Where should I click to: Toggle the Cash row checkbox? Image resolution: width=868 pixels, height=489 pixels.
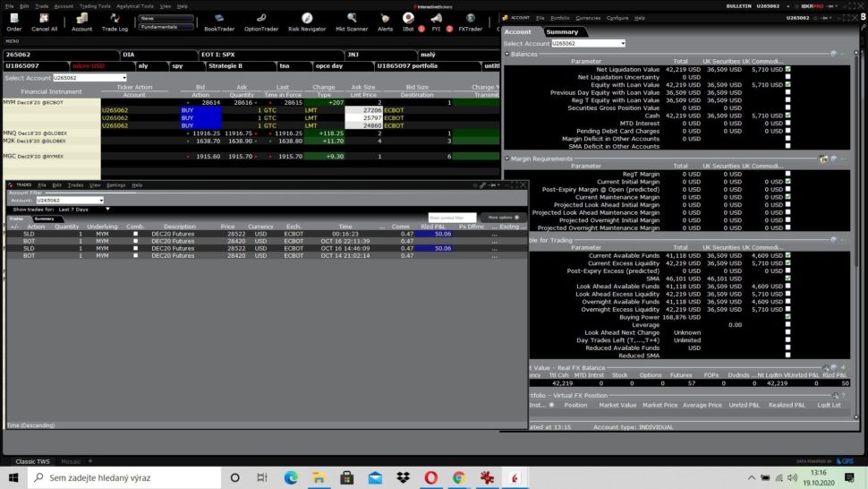click(787, 116)
